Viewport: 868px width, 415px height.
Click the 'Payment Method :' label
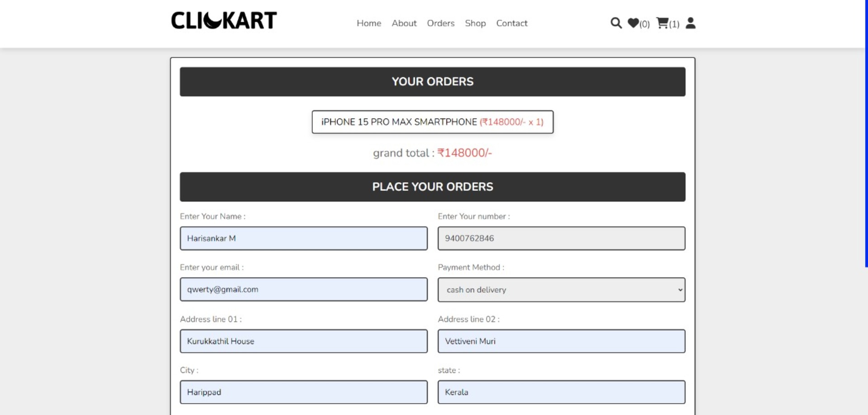coord(471,268)
